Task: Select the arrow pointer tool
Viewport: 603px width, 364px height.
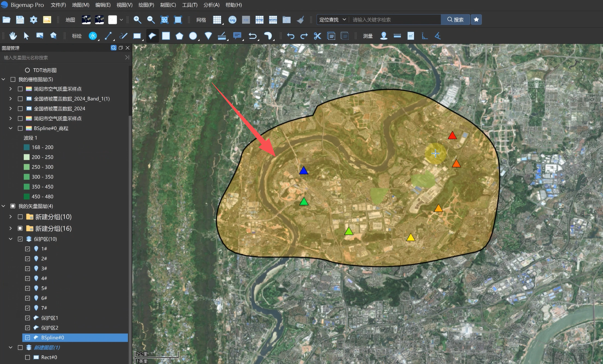Action: pyautogui.click(x=26, y=36)
